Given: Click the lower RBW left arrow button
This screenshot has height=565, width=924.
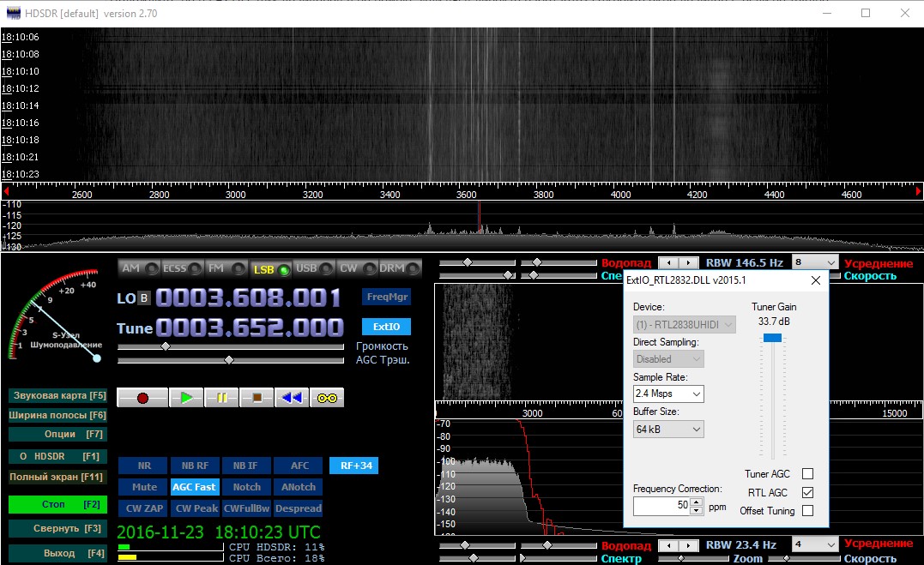Looking at the screenshot, I should [668, 545].
